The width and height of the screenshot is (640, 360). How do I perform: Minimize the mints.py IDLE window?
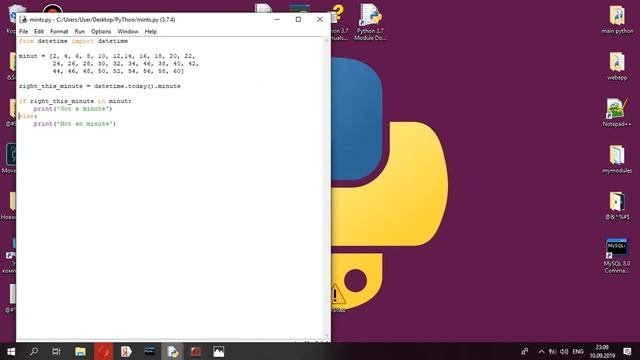coord(277,19)
